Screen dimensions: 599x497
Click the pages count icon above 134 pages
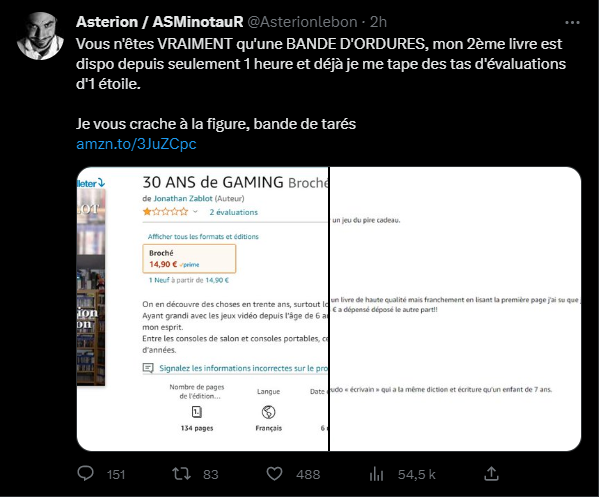[196, 412]
